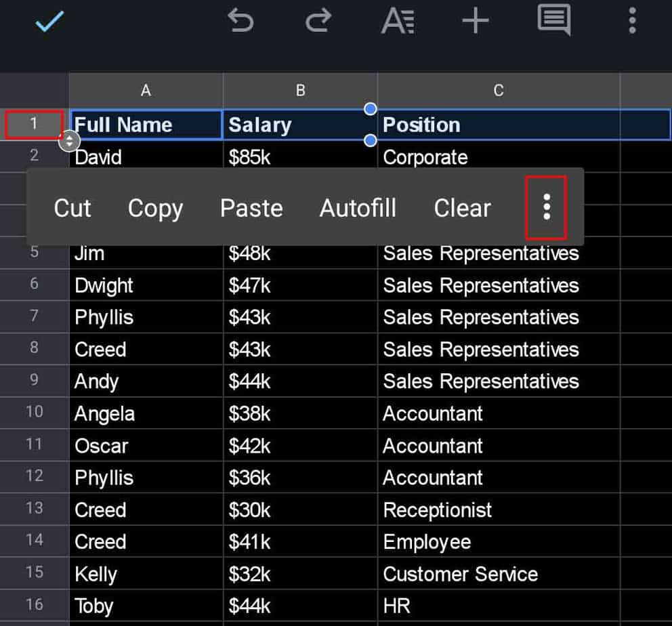Open the text formatting options
Viewport: 672px width, 626px height.
click(398, 21)
